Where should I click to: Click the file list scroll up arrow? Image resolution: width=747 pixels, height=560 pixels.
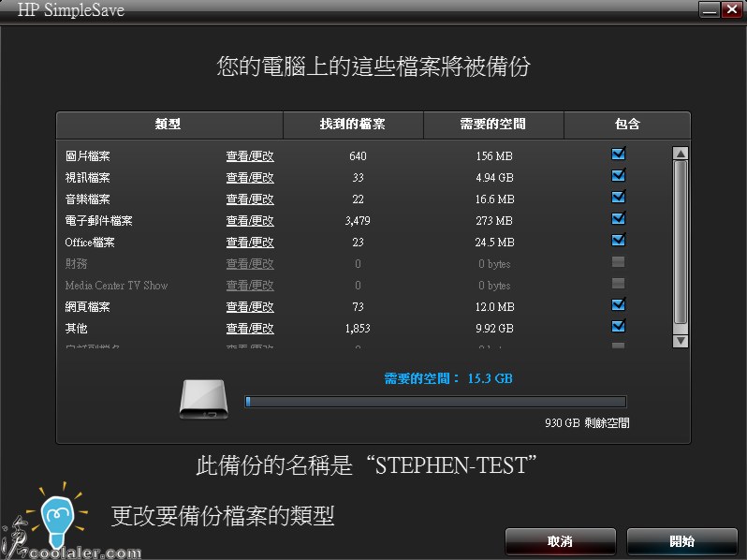pyautogui.click(x=681, y=153)
